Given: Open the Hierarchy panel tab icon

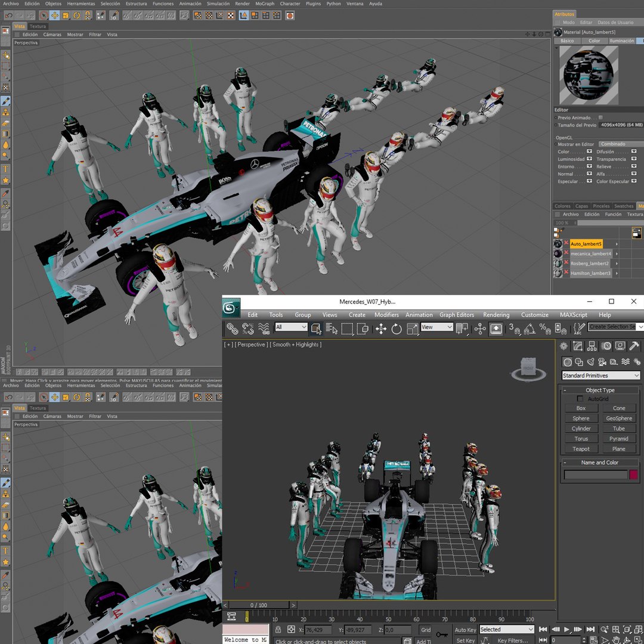Looking at the screenshot, I should pyautogui.click(x=592, y=346).
